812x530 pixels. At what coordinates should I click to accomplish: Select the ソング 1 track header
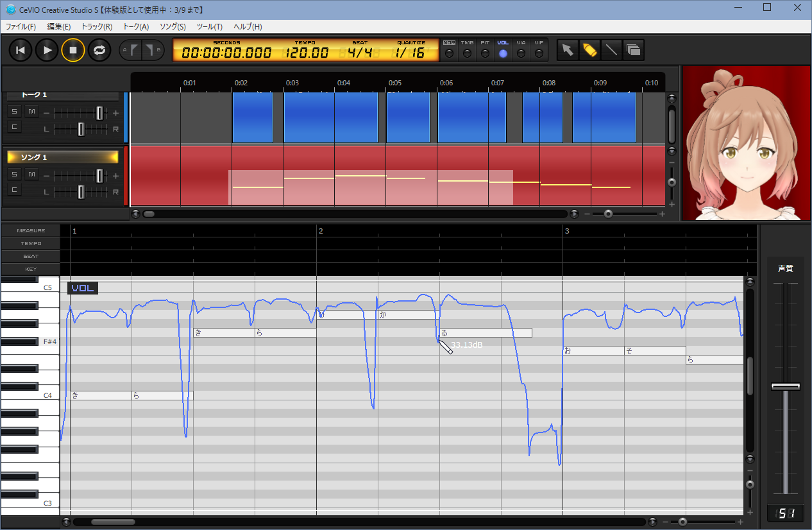[63, 157]
